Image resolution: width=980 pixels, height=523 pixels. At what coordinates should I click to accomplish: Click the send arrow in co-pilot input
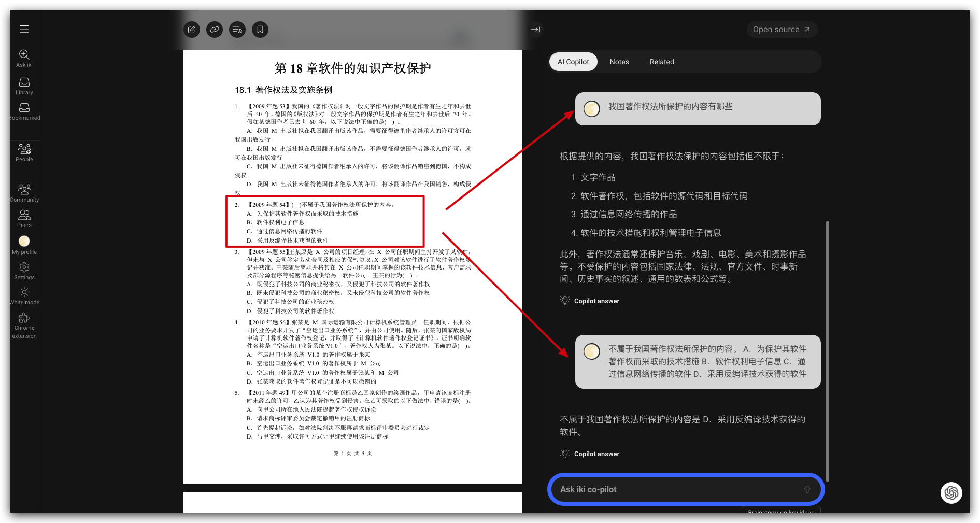coord(807,489)
